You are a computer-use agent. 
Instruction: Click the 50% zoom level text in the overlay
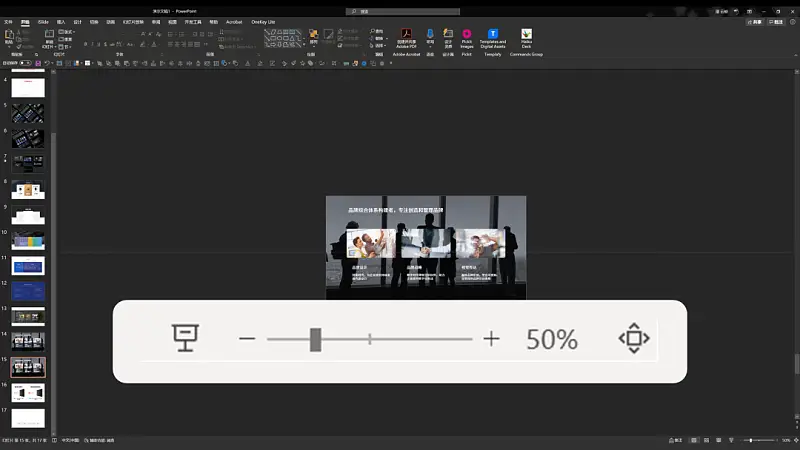552,339
